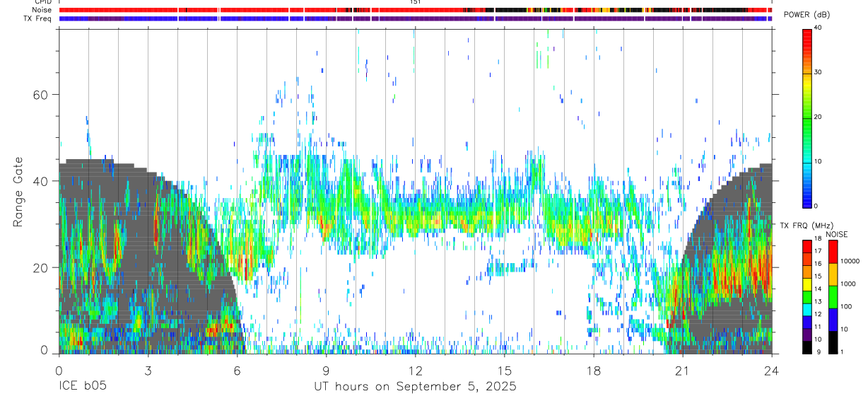Click the x-axis tick label 6

pos(237,371)
